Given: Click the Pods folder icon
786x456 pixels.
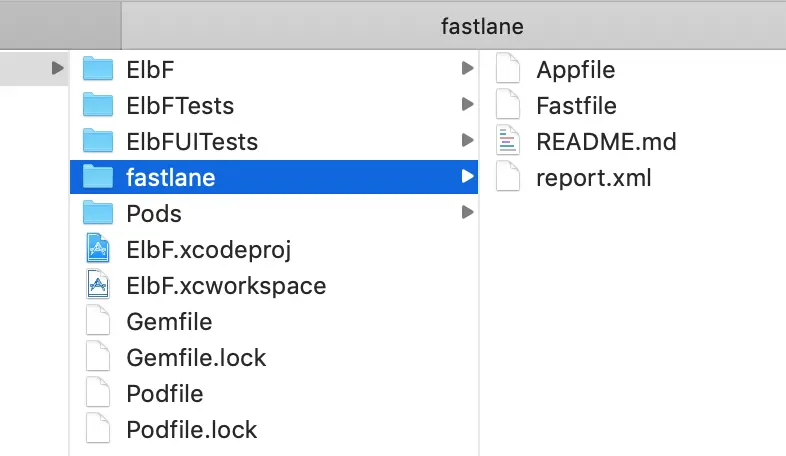Looking at the screenshot, I should (x=98, y=213).
